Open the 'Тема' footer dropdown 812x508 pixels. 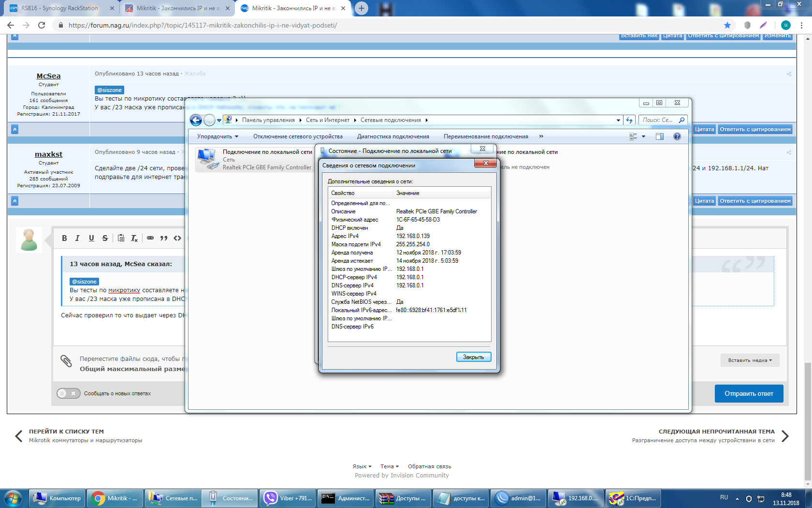coord(390,466)
